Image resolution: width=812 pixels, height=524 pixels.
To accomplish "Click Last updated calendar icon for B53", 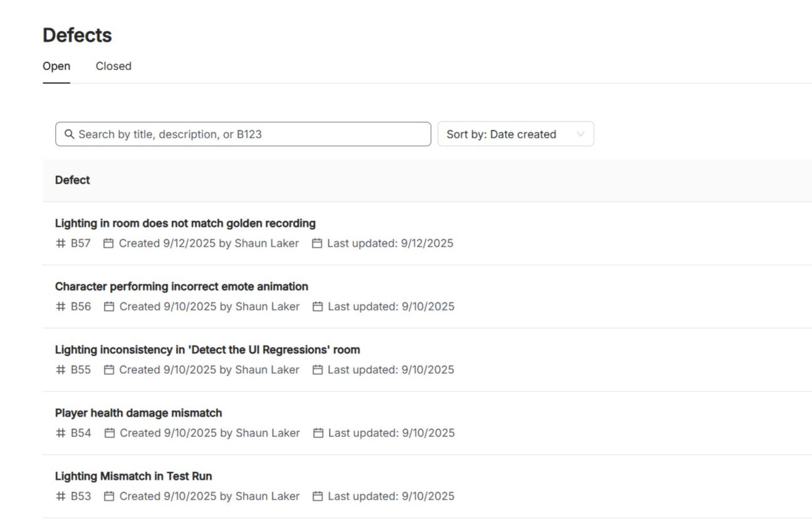I will [318, 496].
